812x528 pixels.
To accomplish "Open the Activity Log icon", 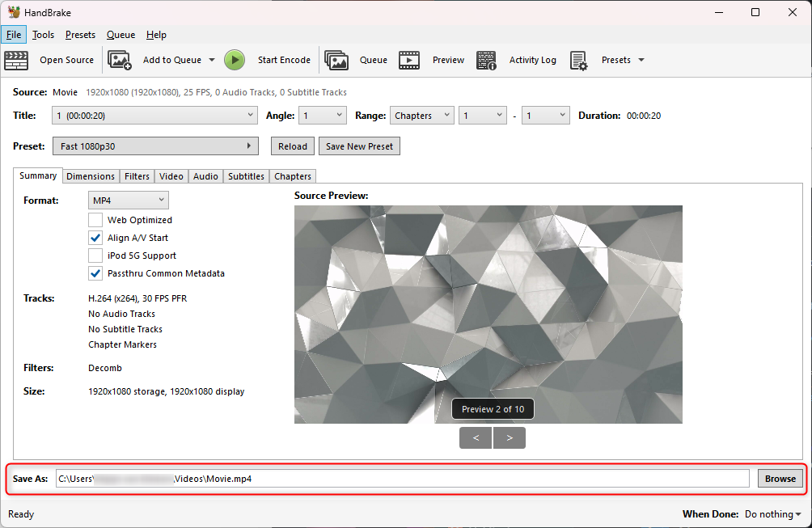I will pos(486,60).
